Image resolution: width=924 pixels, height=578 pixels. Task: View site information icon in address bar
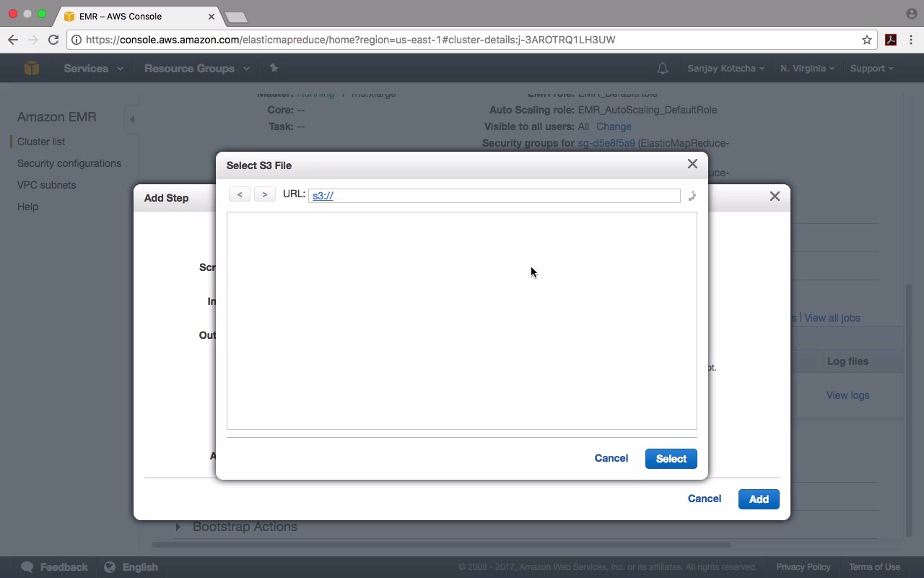tap(77, 40)
